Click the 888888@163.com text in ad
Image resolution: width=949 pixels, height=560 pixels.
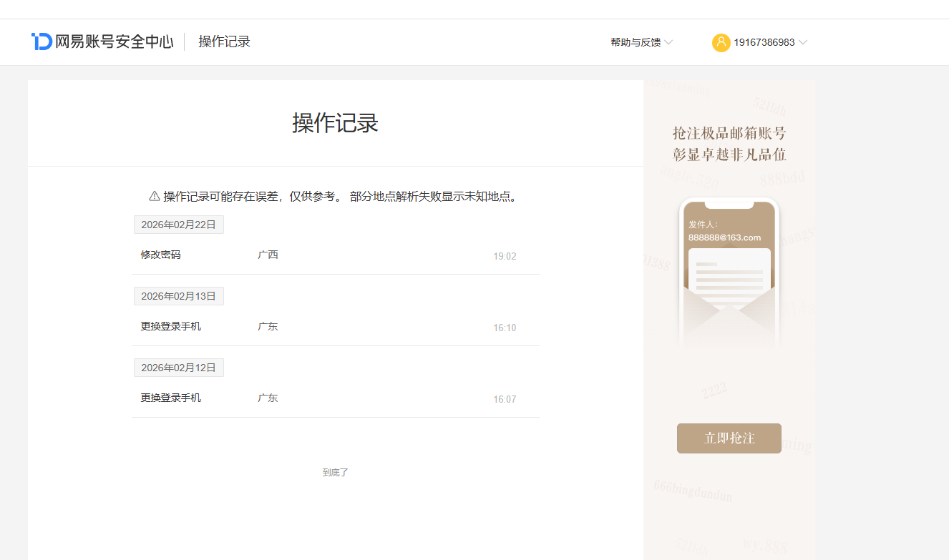[724, 237]
